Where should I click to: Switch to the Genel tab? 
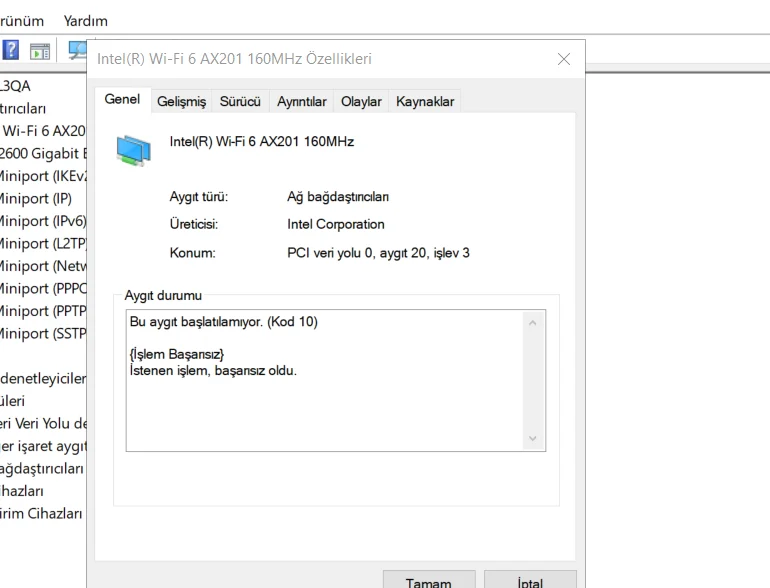click(x=122, y=99)
